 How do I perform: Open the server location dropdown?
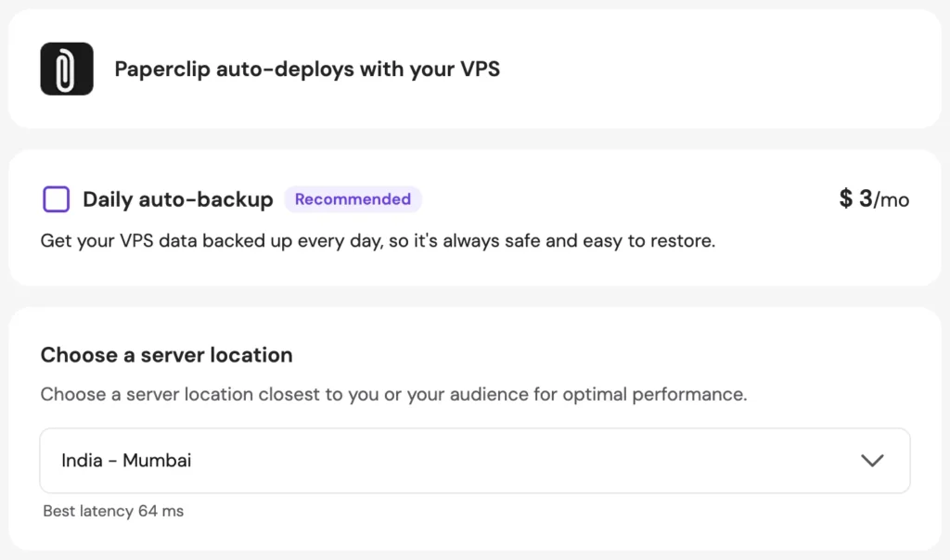[x=474, y=461]
